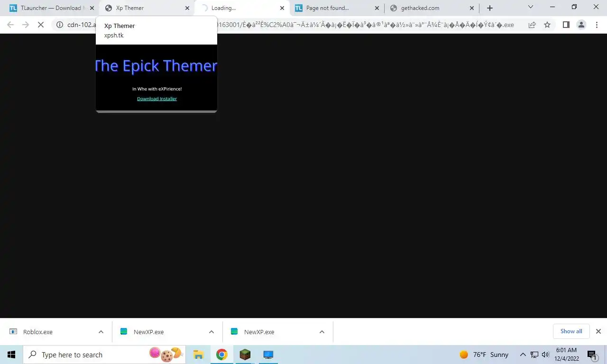Close the downloads bar
Screen dimensions: 607x364
598,331
